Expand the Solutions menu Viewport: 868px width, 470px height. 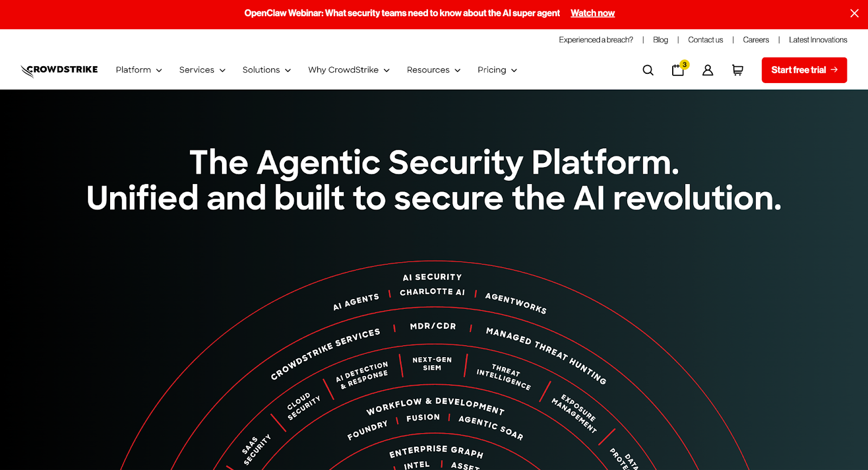point(267,70)
